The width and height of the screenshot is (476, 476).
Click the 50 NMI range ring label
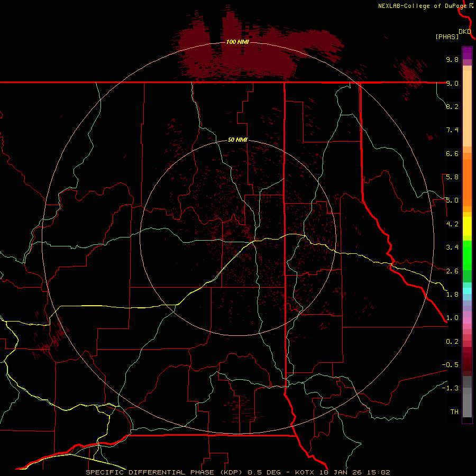(x=237, y=140)
